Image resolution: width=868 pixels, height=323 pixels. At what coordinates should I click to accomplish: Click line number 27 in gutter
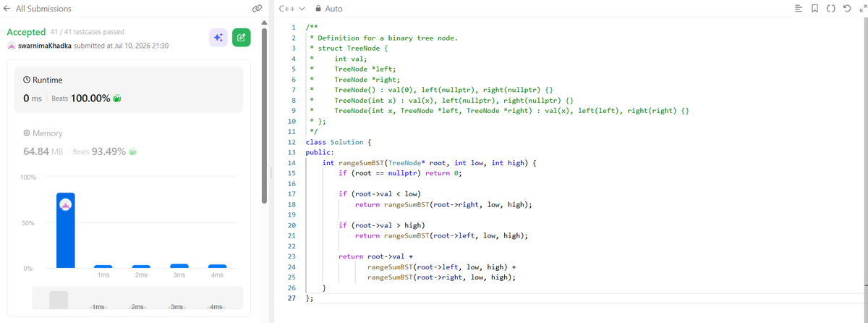292,298
